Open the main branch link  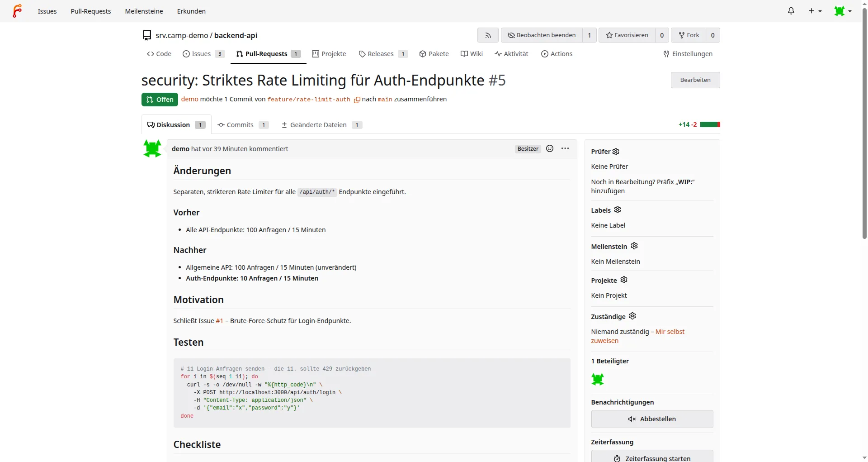(385, 100)
